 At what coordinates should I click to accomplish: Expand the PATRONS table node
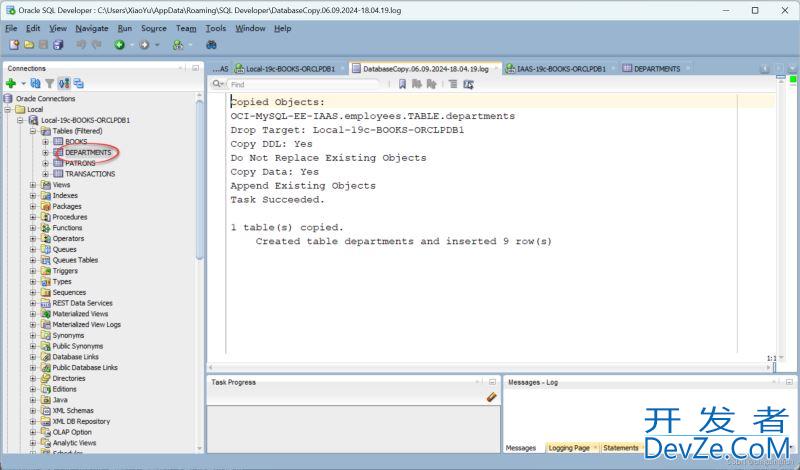pyautogui.click(x=45, y=163)
